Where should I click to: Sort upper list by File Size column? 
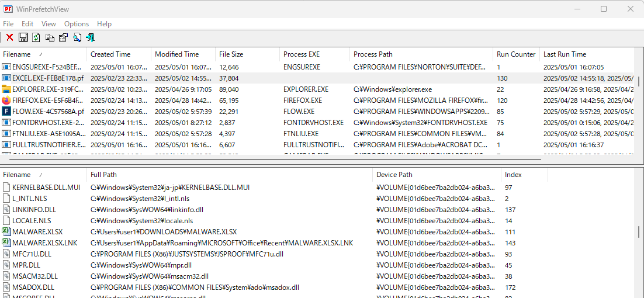point(248,54)
